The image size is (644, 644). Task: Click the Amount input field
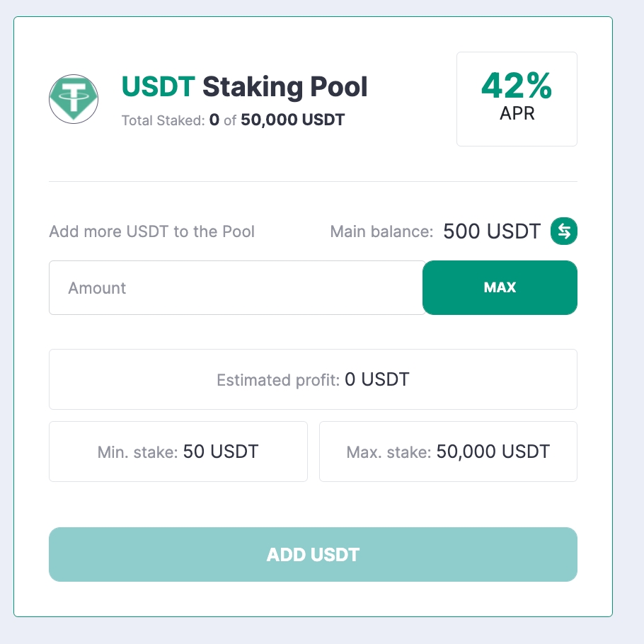[x=236, y=288]
